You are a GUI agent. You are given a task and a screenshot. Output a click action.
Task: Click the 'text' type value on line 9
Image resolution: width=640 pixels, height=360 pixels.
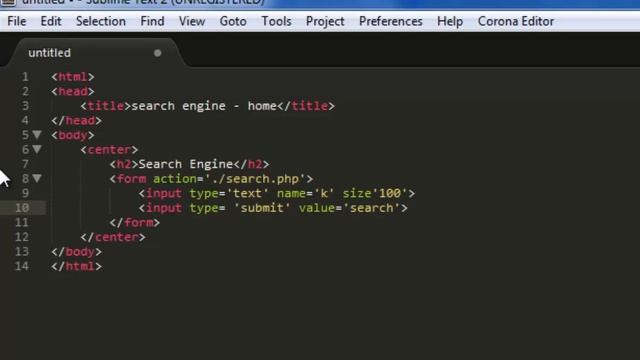coord(247,193)
